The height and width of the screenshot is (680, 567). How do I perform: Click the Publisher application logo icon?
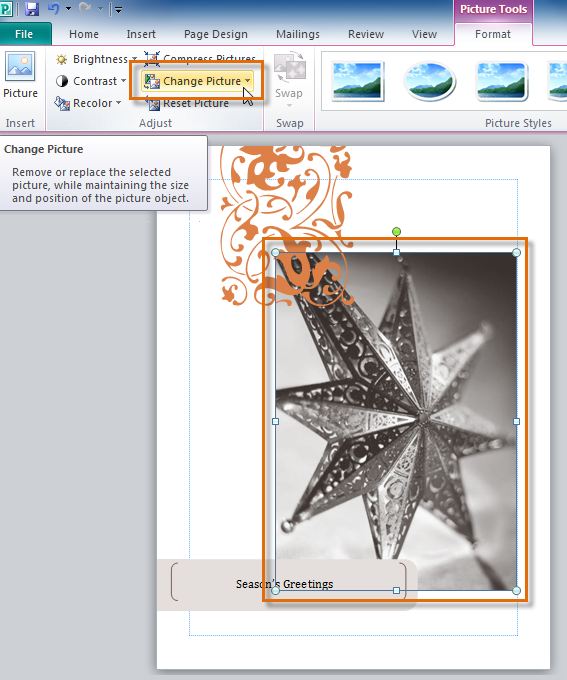tap(6, 9)
